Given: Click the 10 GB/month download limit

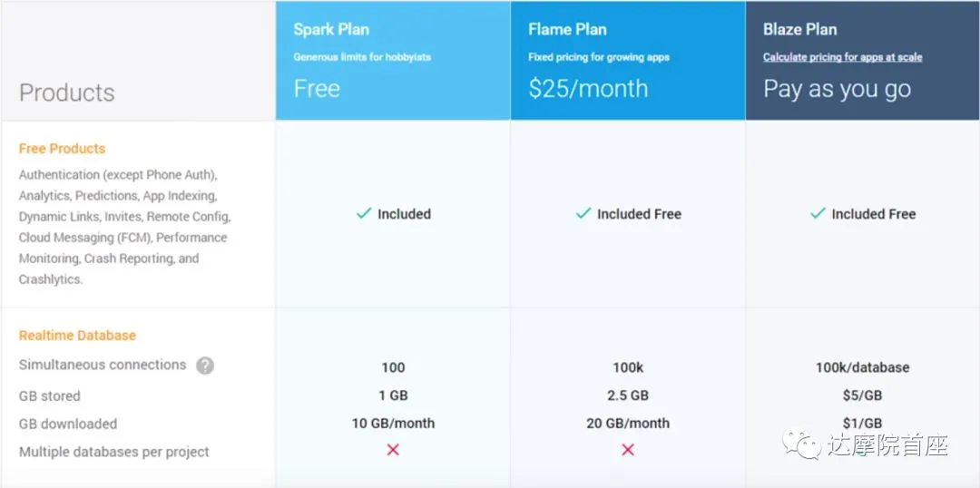Looking at the screenshot, I should [393, 423].
